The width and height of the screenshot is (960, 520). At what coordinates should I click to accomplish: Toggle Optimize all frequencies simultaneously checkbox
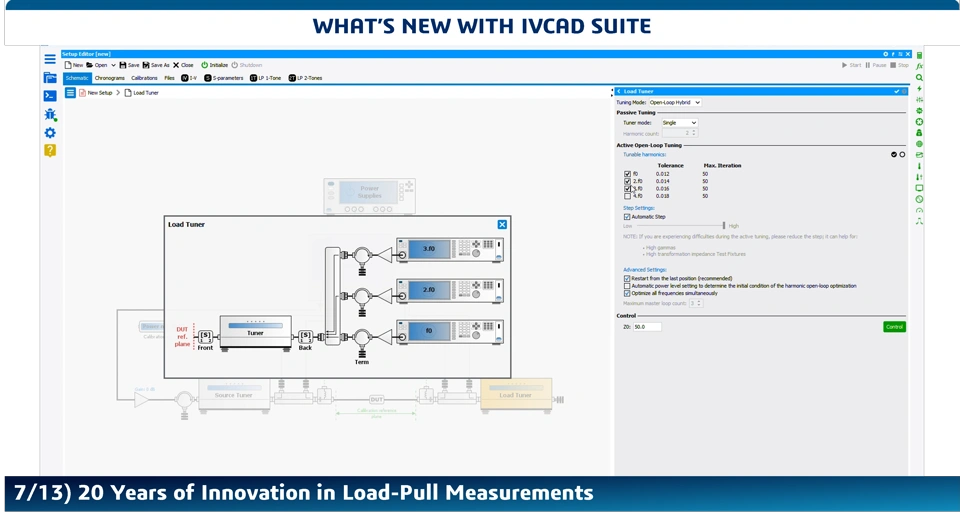(627, 293)
